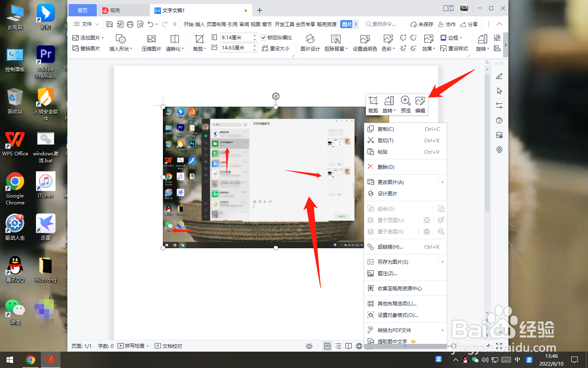Choose Format Object (设置对象格式) in the context menu
The image size is (588, 368).
click(405, 315)
